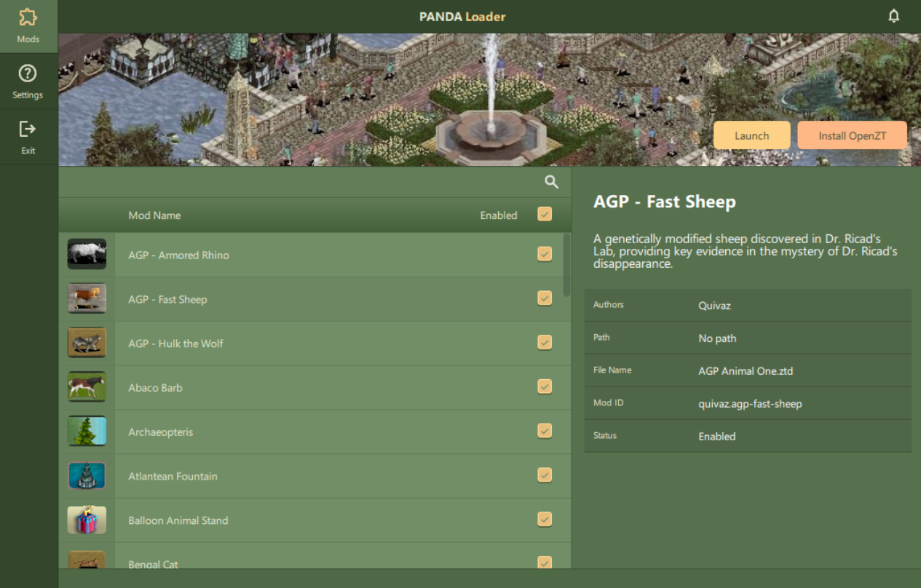Open the Mods puzzle icon in sidebar

[28, 18]
